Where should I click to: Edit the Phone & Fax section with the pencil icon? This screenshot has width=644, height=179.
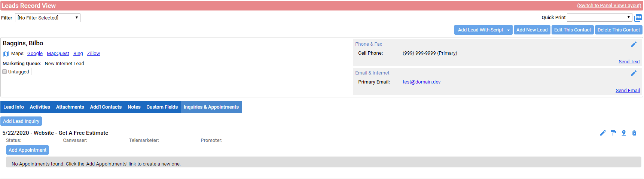pyautogui.click(x=634, y=45)
